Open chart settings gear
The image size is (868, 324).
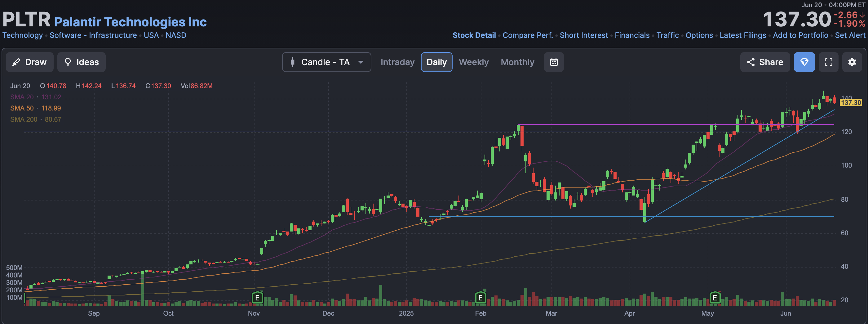tap(852, 62)
